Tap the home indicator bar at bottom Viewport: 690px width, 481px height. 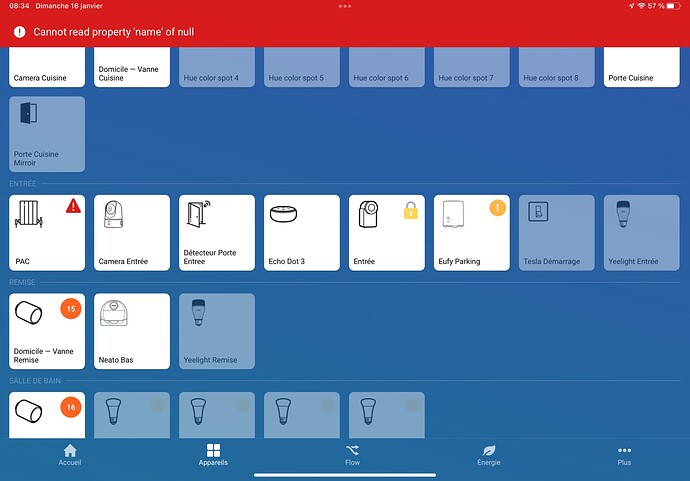pos(345,475)
